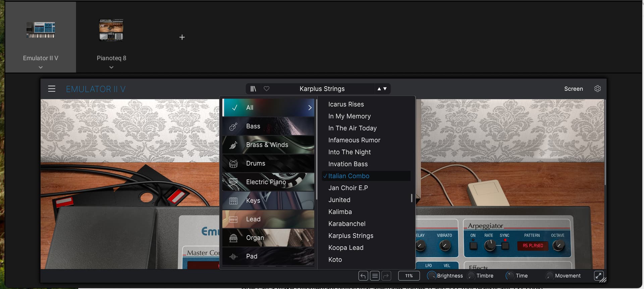Choose the Brass & Winds category
The width and height of the screenshot is (644, 289).
point(268,145)
